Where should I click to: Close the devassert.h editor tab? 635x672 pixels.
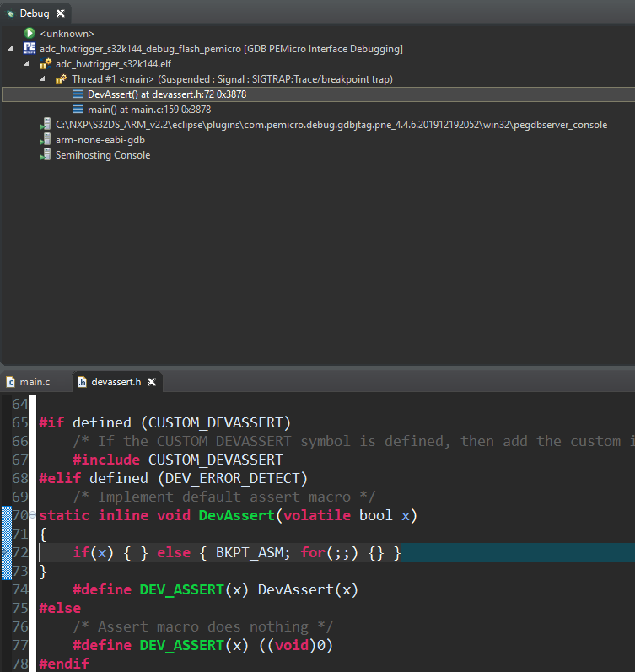[x=151, y=382]
